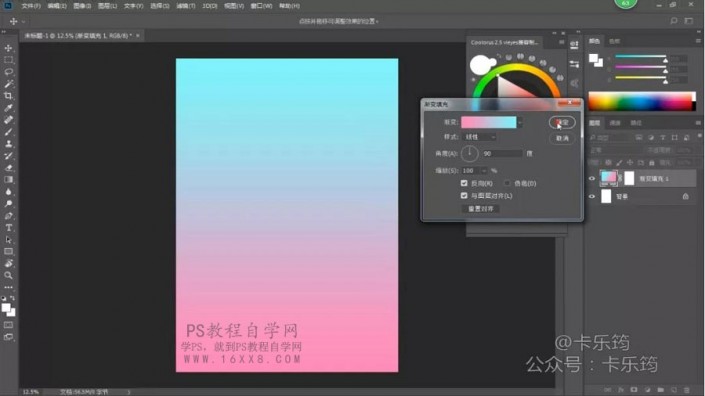Select the Clone Stamp tool
The image size is (705, 396).
9,144
